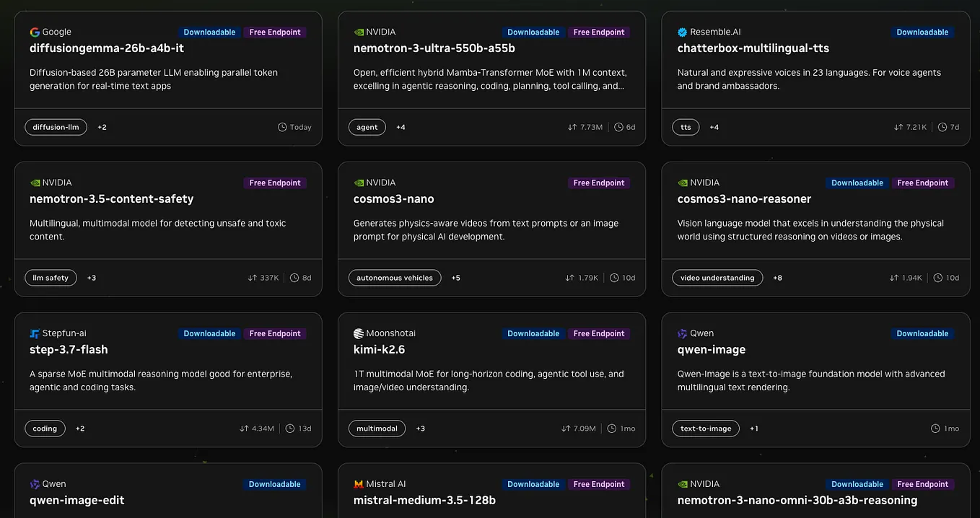The image size is (980, 518).
Task: Select the coding tag
Action: (45, 429)
